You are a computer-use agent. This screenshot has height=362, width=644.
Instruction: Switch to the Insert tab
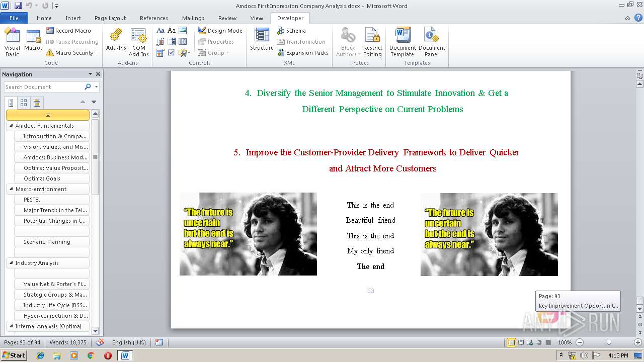(x=73, y=18)
